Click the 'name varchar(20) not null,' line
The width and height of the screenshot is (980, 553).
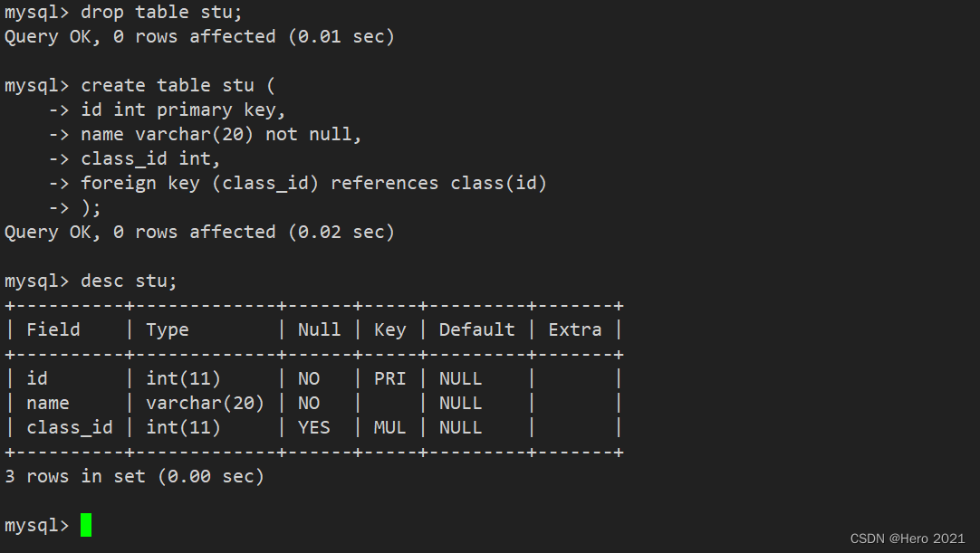pos(221,134)
